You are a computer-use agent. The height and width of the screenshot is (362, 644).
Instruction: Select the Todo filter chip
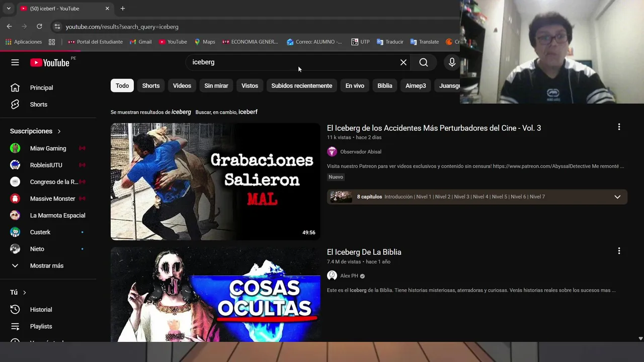[122, 85]
